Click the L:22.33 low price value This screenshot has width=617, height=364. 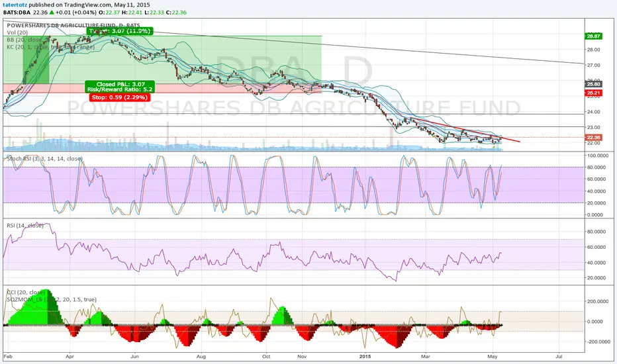153,12
